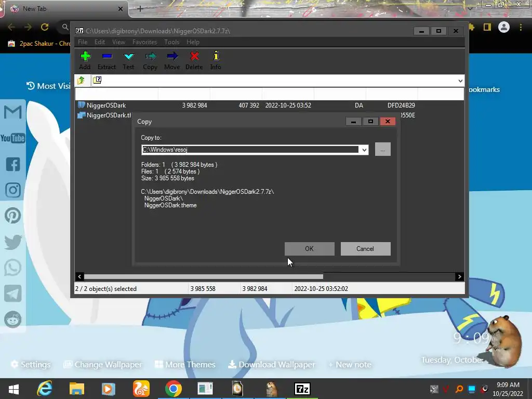This screenshot has width=532, height=399.
Task: Open the Favorites menu in 7-Zip
Action: point(144,42)
